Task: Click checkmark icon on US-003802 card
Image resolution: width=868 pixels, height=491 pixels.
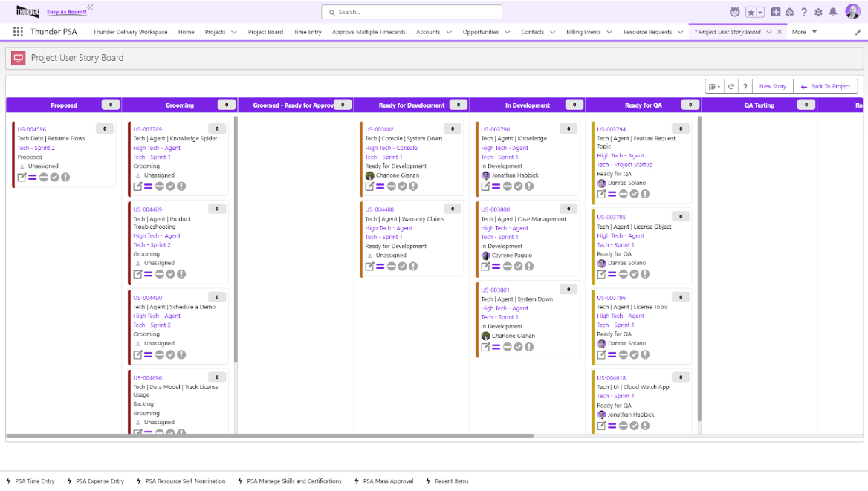Action: coord(403,186)
